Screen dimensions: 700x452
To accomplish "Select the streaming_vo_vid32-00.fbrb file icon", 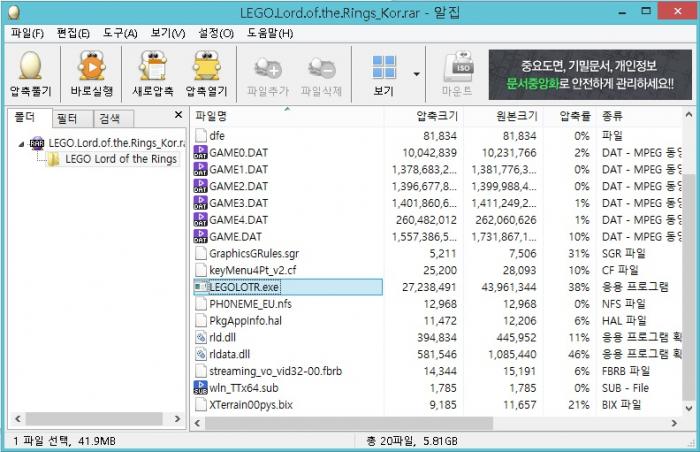I will click(201, 371).
